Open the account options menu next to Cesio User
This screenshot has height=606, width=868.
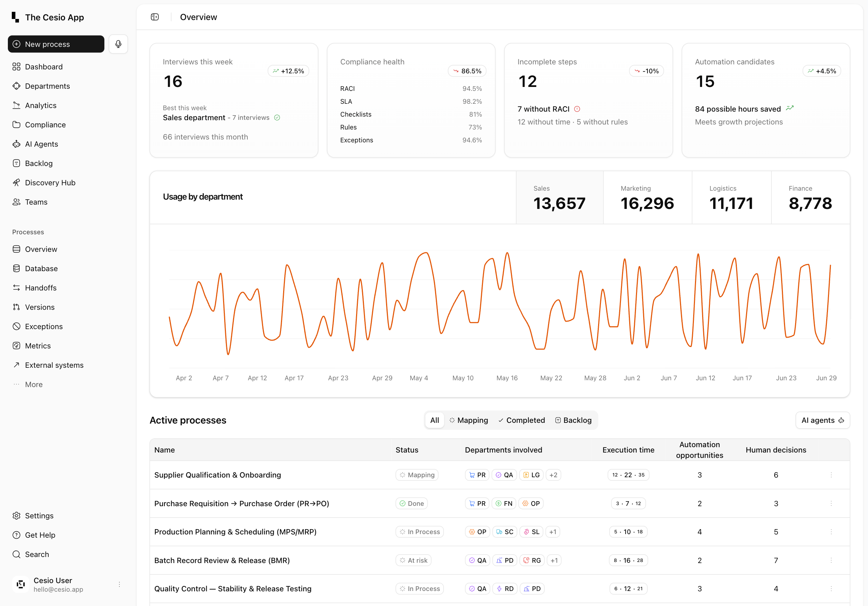(119, 584)
